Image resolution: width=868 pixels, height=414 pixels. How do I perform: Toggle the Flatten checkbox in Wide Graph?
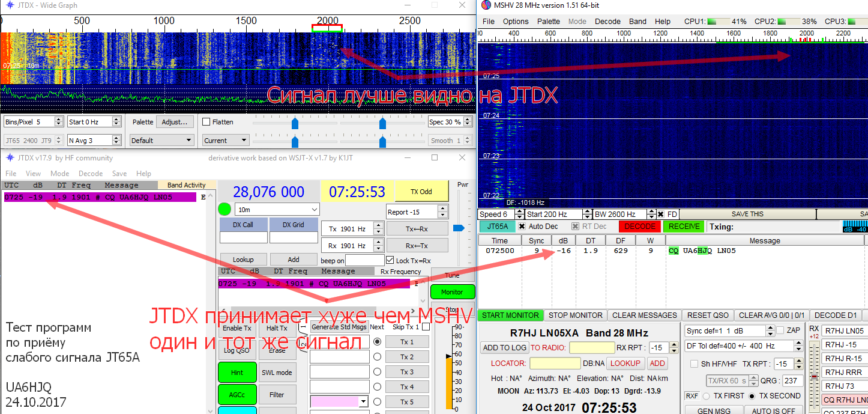(206, 122)
